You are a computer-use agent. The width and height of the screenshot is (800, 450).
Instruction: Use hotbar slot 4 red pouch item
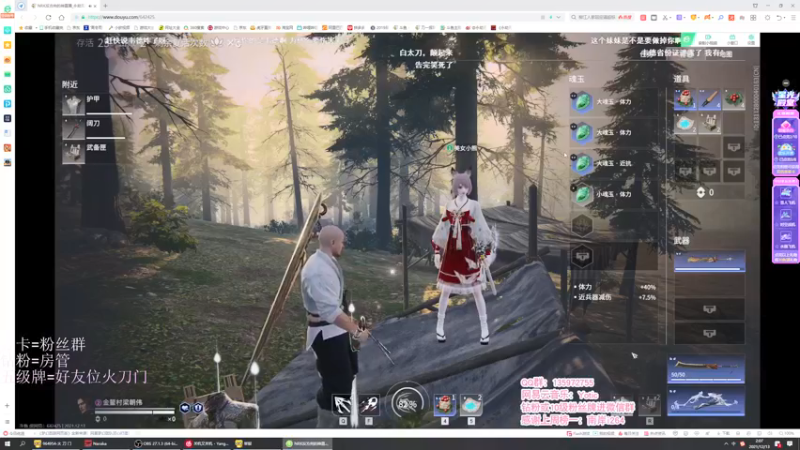point(444,405)
